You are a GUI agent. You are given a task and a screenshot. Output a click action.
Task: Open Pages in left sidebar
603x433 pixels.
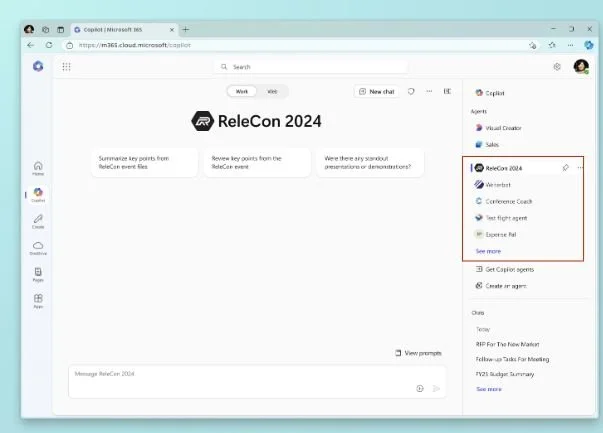click(x=38, y=275)
